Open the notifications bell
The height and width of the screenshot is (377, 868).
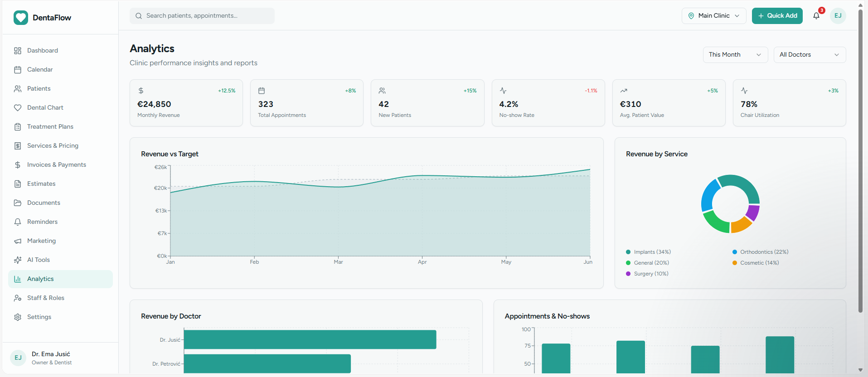click(x=816, y=16)
